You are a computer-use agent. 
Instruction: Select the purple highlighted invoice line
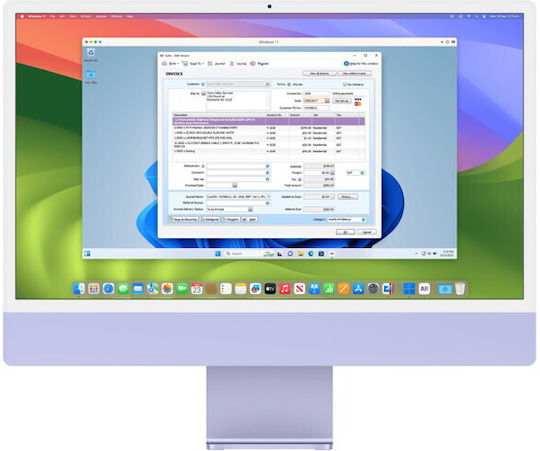pyautogui.click(x=268, y=121)
